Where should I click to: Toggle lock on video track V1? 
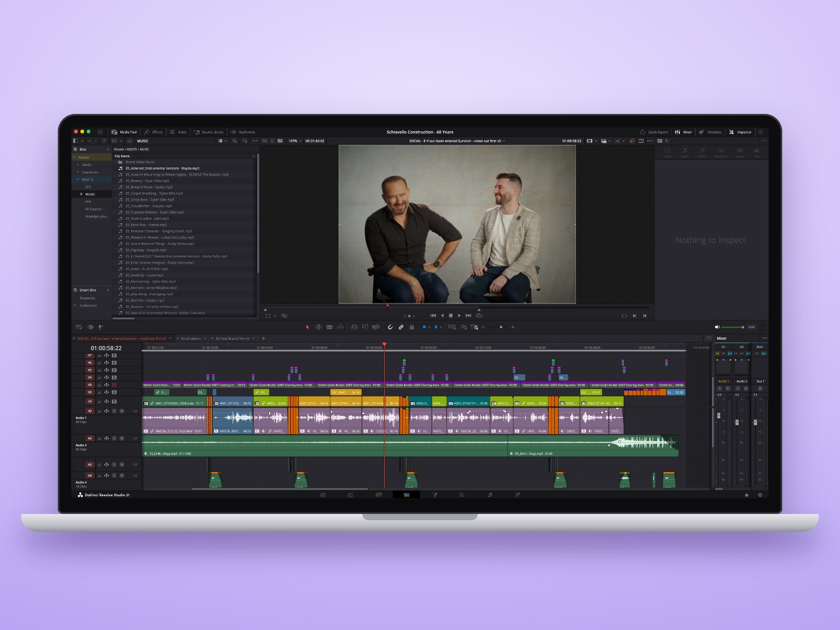pyautogui.click(x=99, y=402)
